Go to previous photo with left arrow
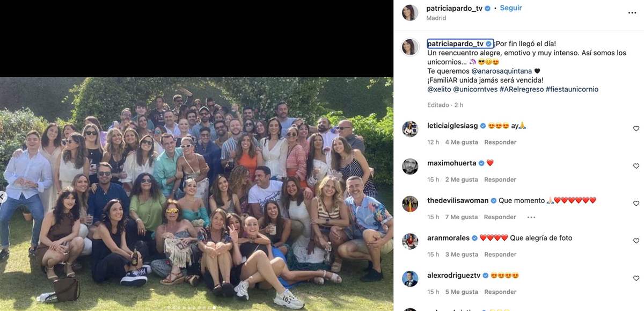 coord(2,197)
